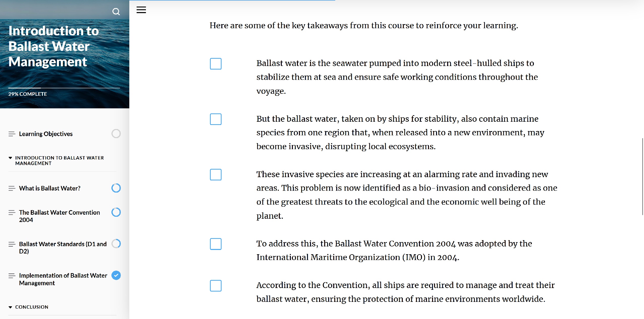Tick the 'According to the Convention' checkbox
This screenshot has height=319, width=644.
[216, 286]
